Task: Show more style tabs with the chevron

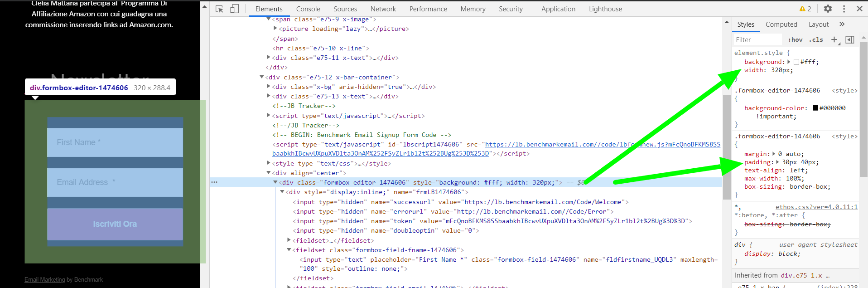Action: coord(842,24)
